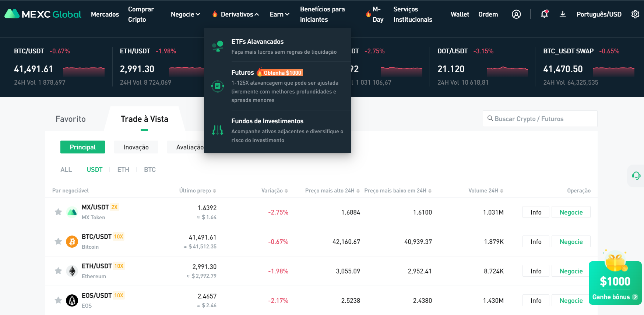Image resolution: width=644 pixels, height=315 pixels.
Task: Open the notifications bell
Action: [544, 14]
